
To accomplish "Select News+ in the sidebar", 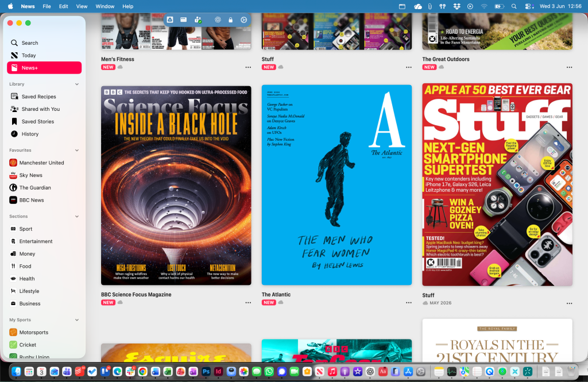I will 44,68.
